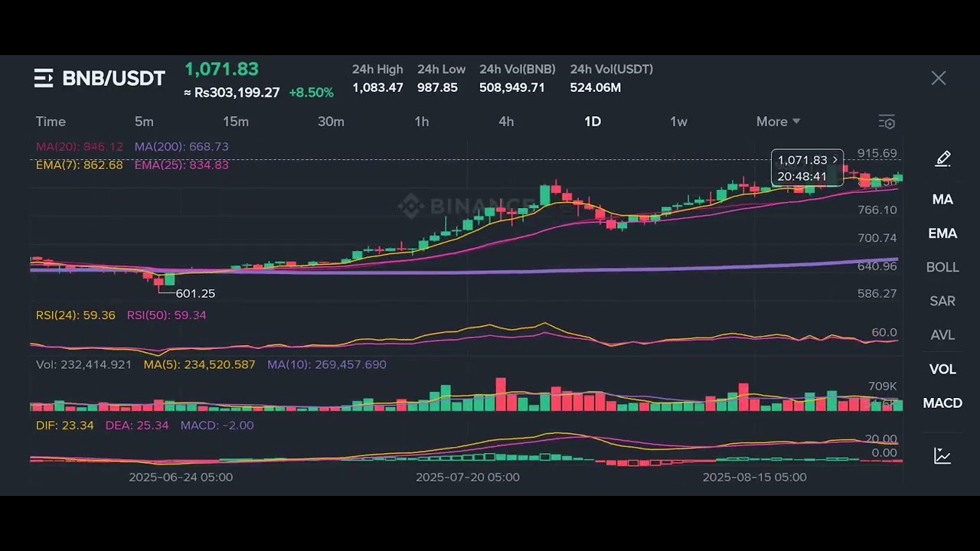The image size is (980, 551).
Task: Close the chart with the X icon
Action: point(939,78)
